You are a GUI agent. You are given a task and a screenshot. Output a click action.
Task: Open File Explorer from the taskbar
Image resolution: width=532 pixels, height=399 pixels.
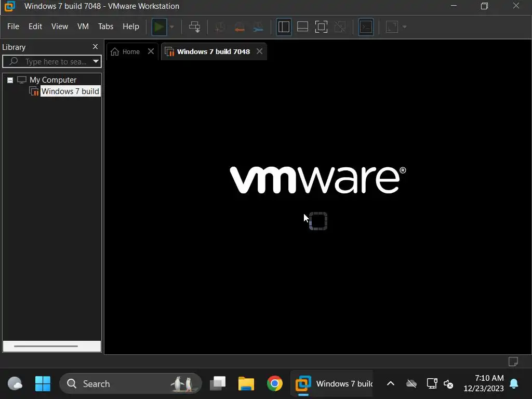pos(246,384)
